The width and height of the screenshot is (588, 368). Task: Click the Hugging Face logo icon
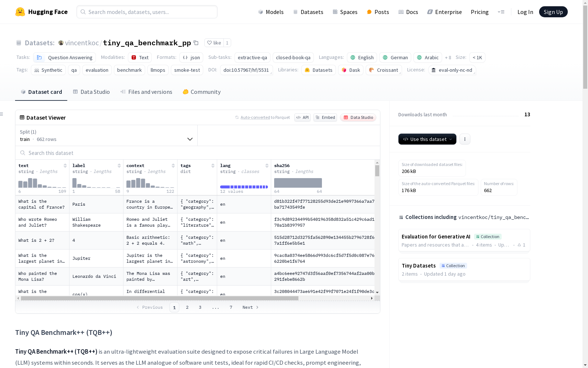click(x=20, y=12)
